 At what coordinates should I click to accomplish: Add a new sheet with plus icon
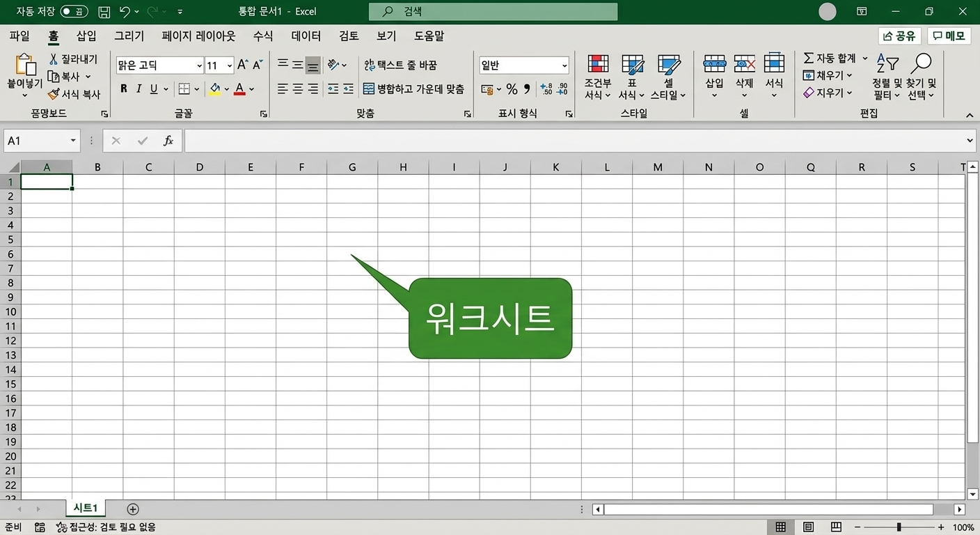point(133,509)
